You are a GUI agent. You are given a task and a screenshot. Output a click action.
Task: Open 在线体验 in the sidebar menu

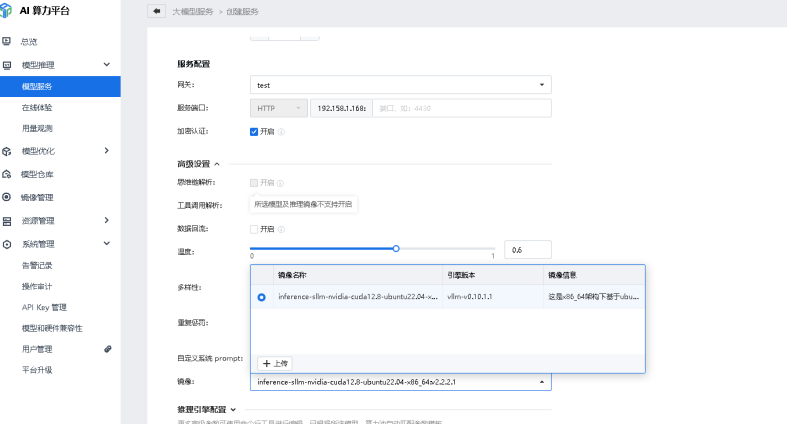point(37,106)
